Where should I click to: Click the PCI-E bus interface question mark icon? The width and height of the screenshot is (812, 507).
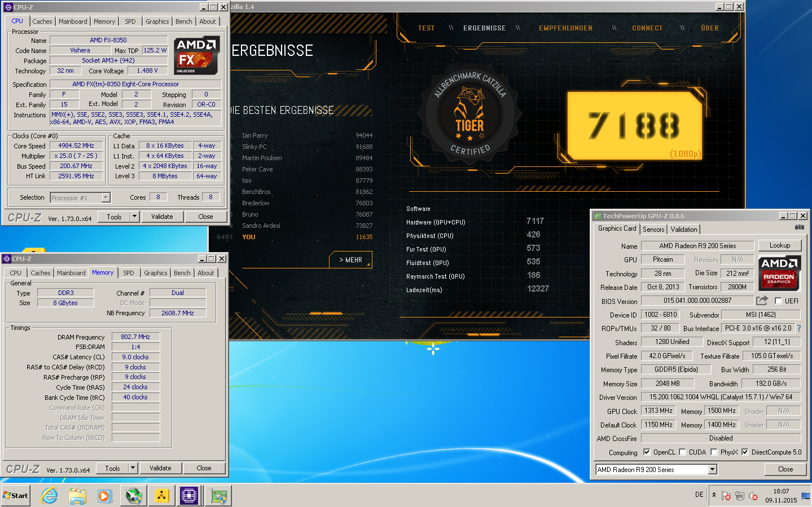click(x=799, y=328)
